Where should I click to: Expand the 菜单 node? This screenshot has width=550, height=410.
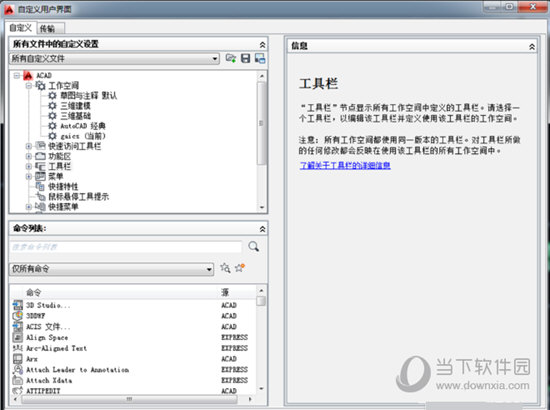29,176
